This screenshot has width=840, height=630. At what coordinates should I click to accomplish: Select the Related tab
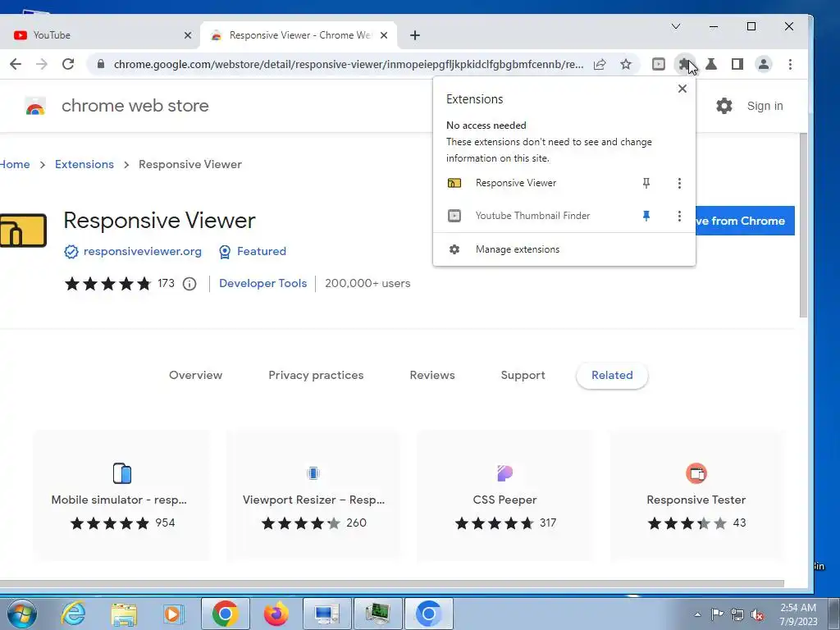612,376
